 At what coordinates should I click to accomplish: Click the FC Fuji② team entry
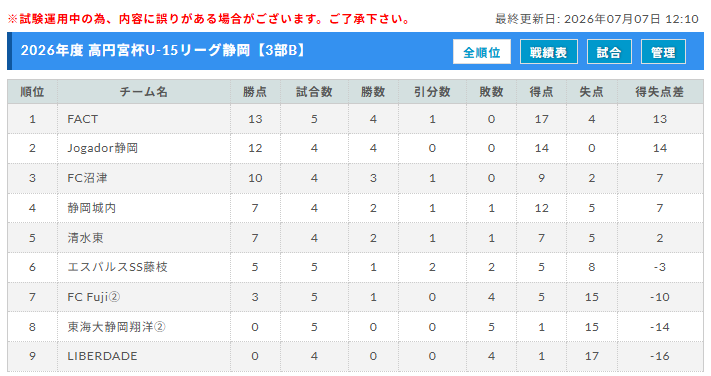click(x=93, y=297)
